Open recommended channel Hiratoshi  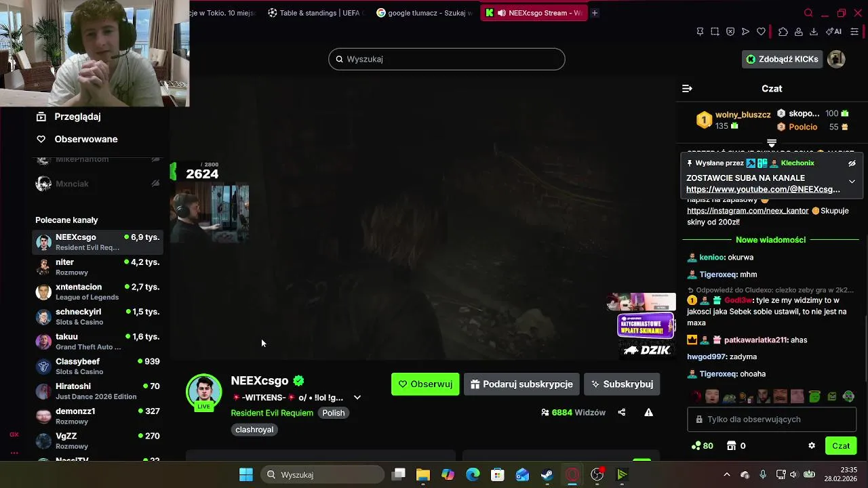[98, 392]
